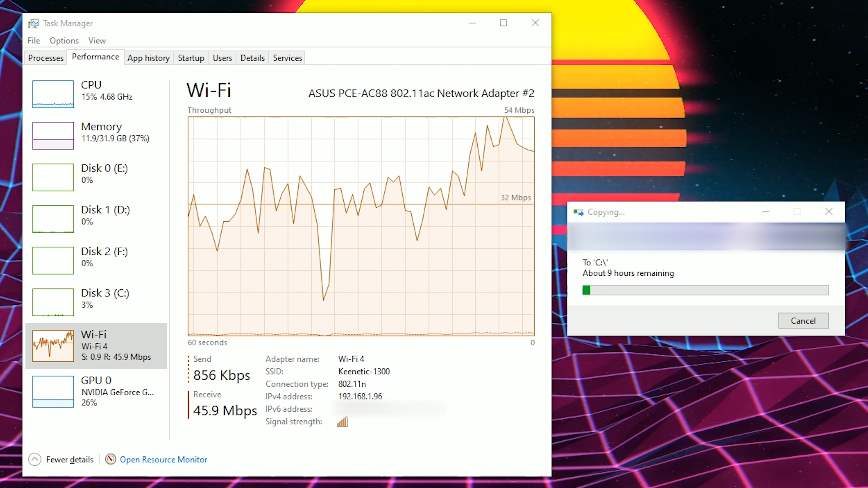
Task: Click the Open Resource Monitor link
Action: [x=163, y=459]
